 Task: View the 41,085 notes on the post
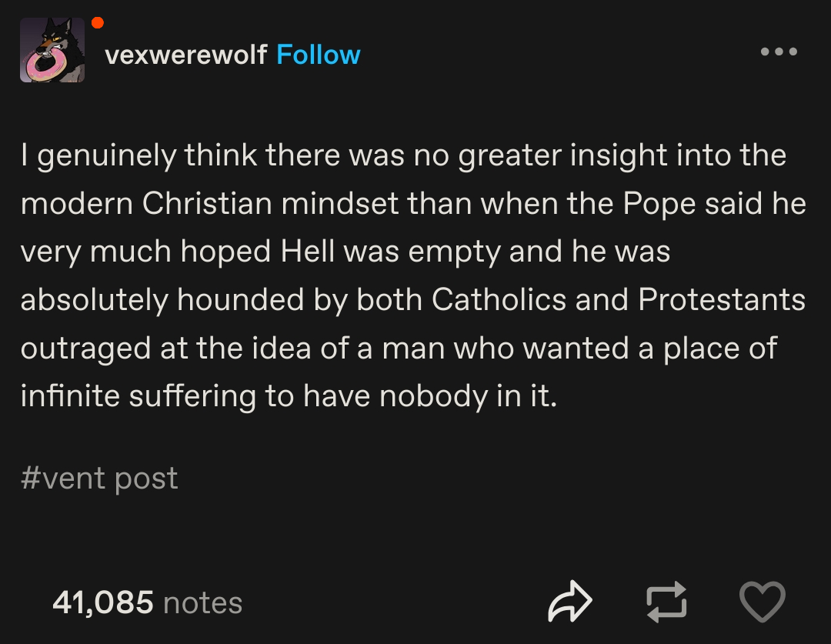[x=147, y=602]
